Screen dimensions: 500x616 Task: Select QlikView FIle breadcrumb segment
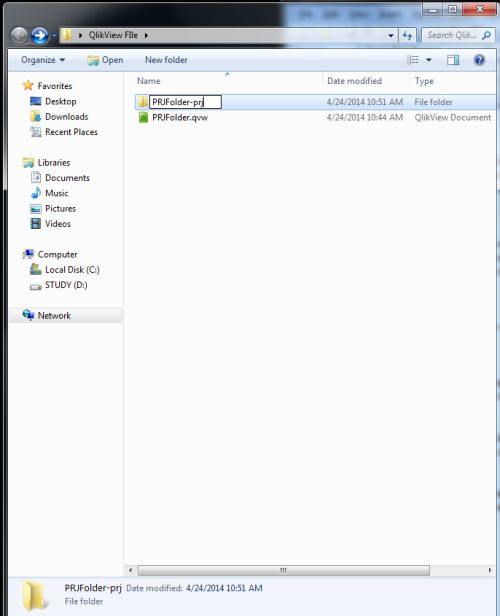click(x=113, y=35)
